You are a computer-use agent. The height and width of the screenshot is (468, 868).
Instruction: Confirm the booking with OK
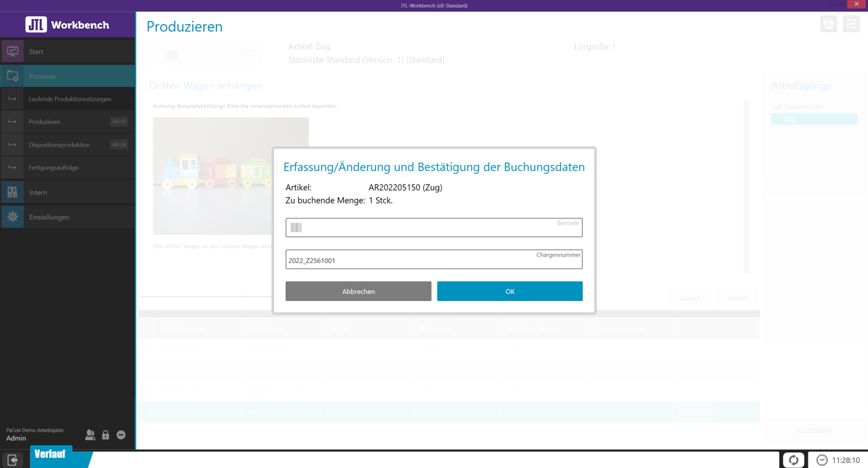510,291
